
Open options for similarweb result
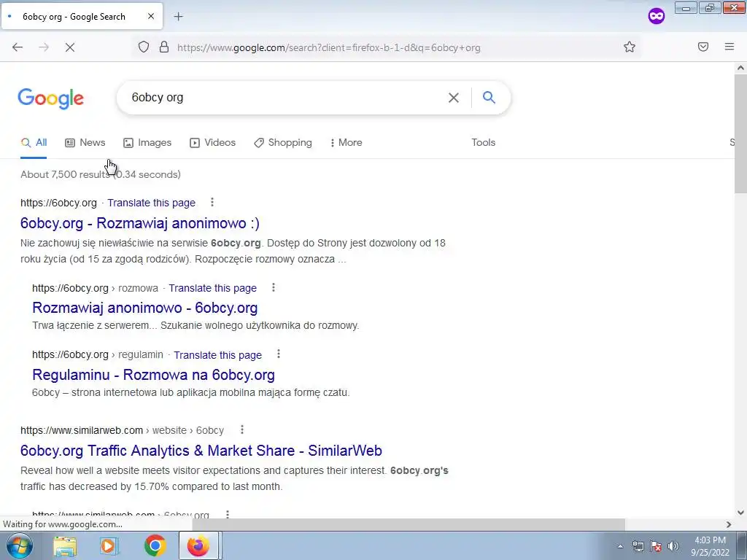[242, 430]
